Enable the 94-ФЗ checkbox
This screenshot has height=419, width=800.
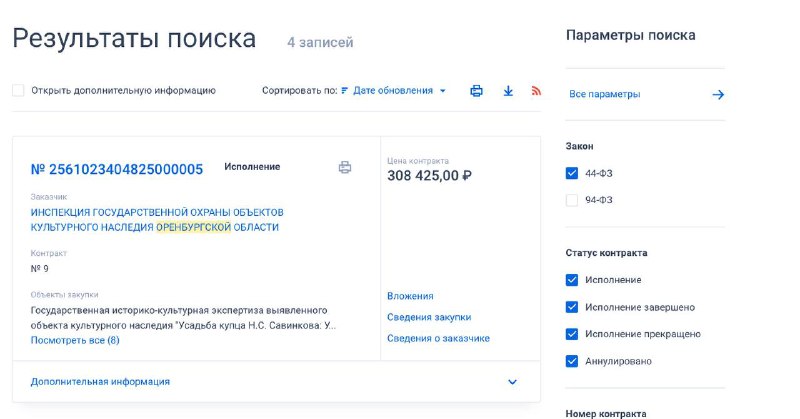pyautogui.click(x=572, y=200)
